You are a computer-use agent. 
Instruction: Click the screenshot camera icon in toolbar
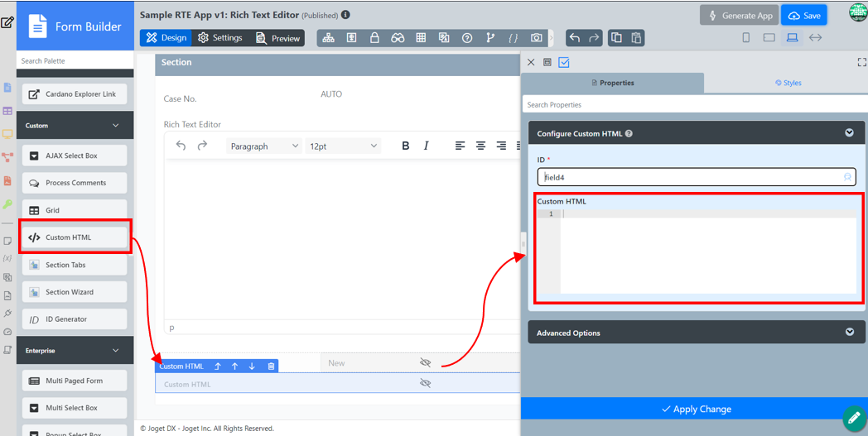tap(537, 38)
